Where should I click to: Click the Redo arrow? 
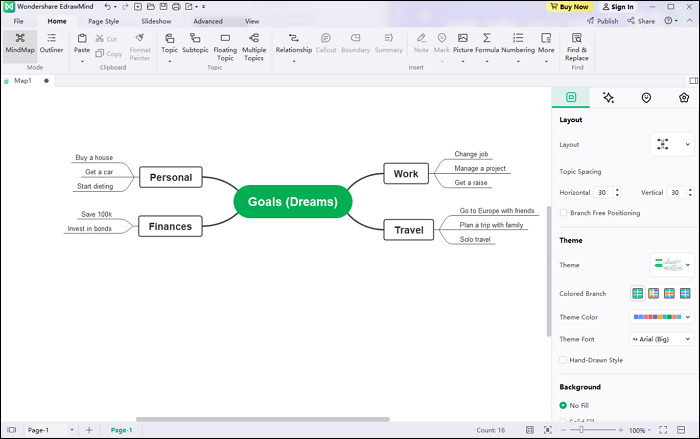click(x=125, y=7)
